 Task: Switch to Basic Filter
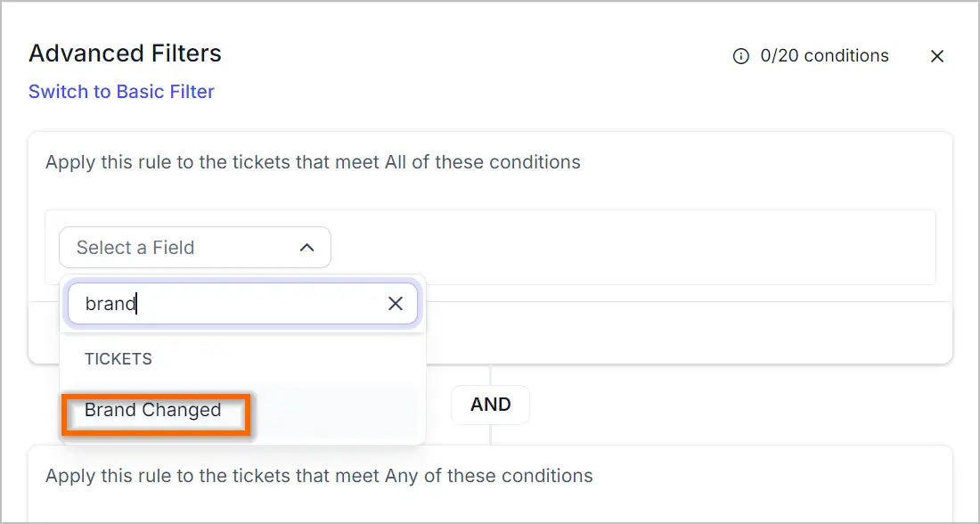pos(121,92)
